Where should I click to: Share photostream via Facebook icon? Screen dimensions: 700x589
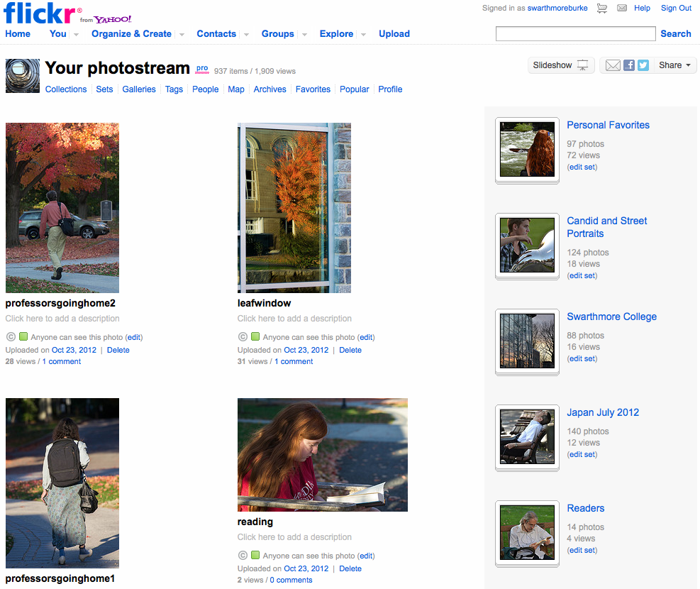(629, 65)
